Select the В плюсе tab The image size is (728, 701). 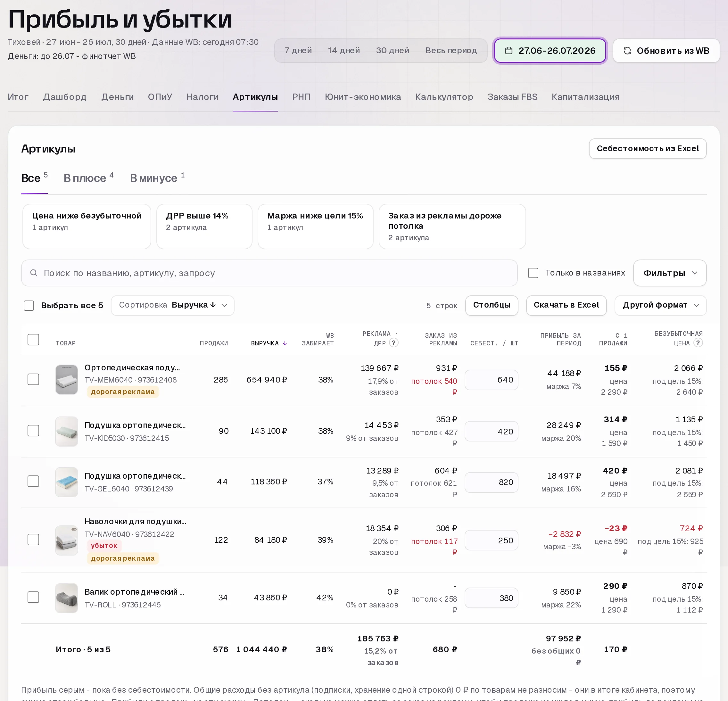coord(88,178)
